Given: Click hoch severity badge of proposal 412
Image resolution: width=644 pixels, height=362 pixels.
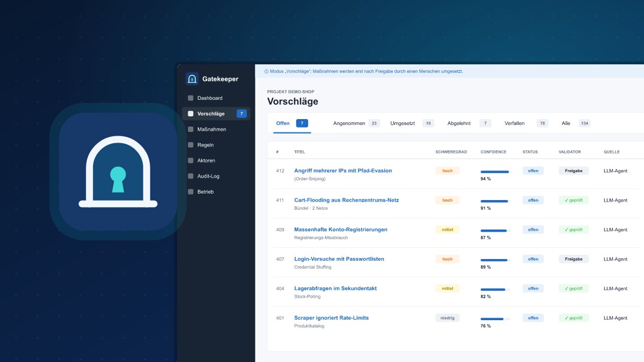Looking at the screenshot, I should (448, 171).
